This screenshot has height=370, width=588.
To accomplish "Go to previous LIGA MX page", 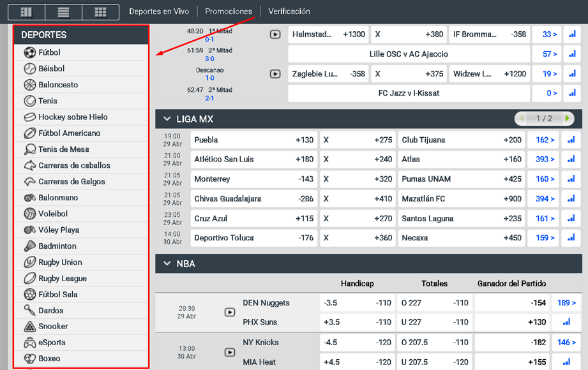I will tap(522, 119).
